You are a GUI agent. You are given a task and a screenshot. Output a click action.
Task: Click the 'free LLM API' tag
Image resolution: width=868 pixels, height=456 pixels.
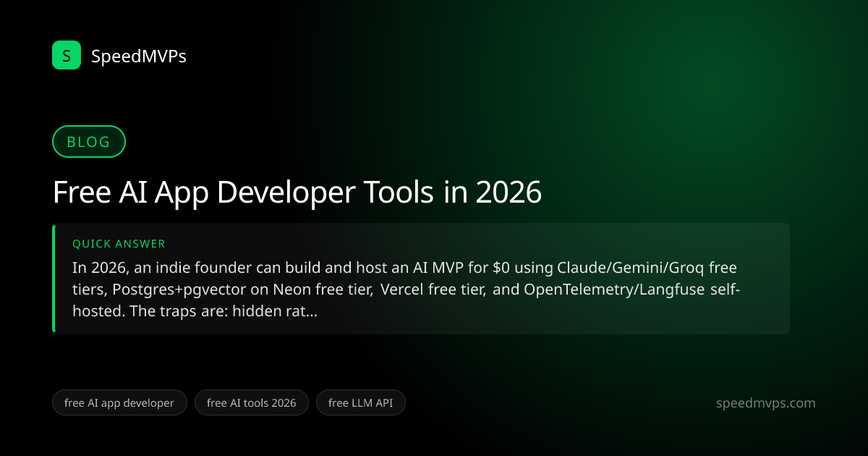click(x=361, y=403)
